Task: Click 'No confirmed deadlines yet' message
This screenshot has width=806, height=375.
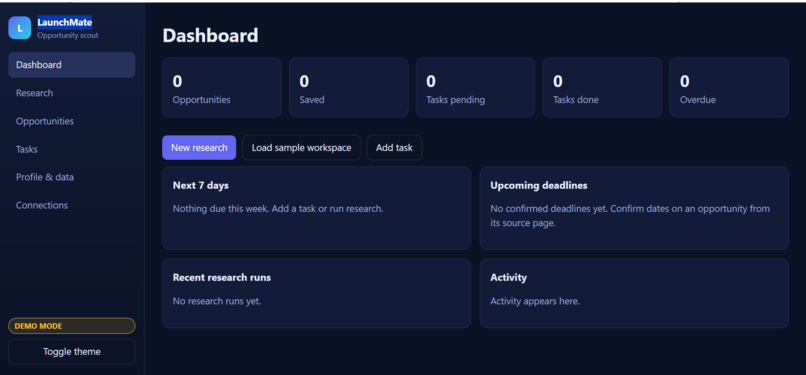Action: pos(630,216)
